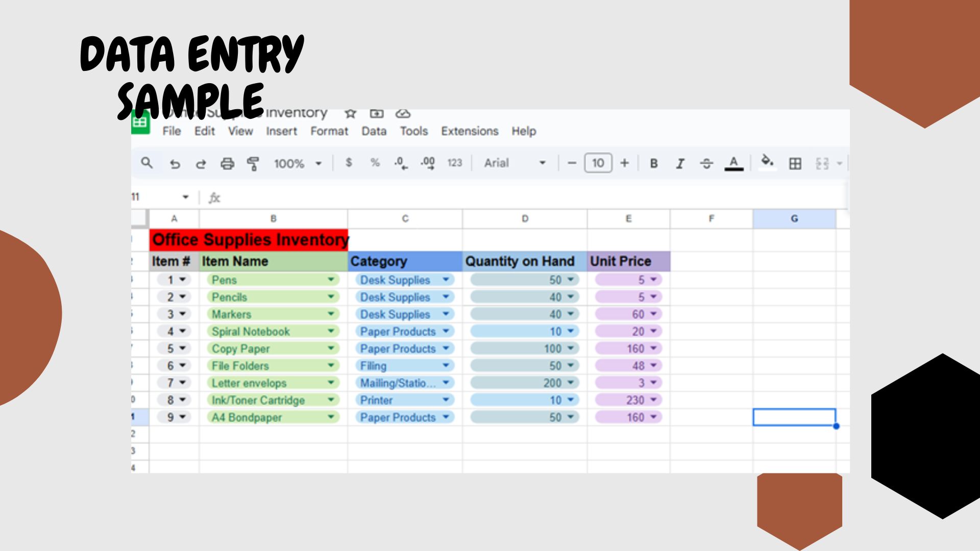Open the borders grid icon
The image size is (980, 551).
[x=795, y=164]
